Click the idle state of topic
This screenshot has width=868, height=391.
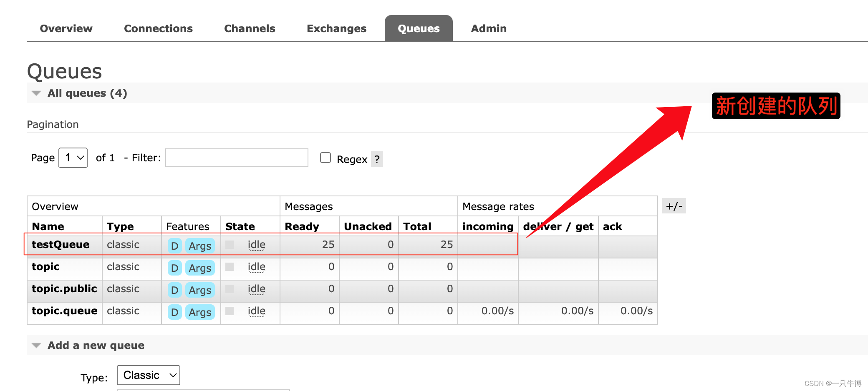tap(256, 267)
